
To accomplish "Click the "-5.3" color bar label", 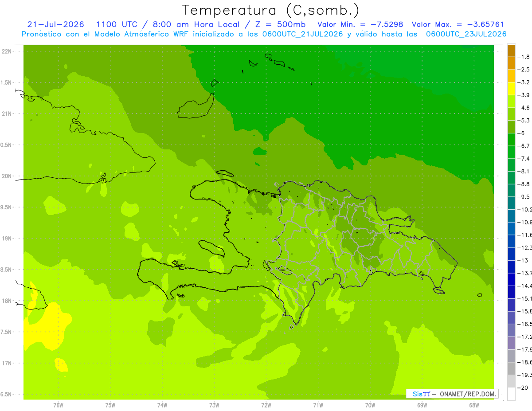I will pyautogui.click(x=524, y=120).
